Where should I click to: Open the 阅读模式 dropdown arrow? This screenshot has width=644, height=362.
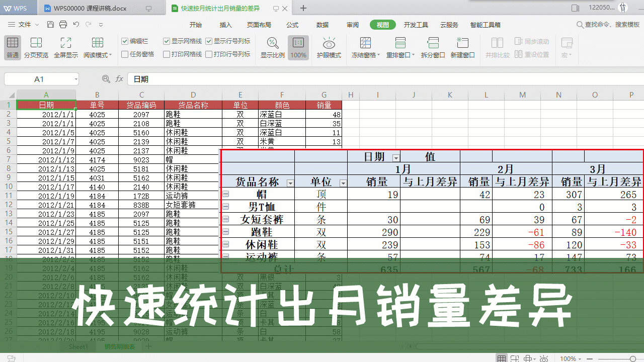point(111,55)
